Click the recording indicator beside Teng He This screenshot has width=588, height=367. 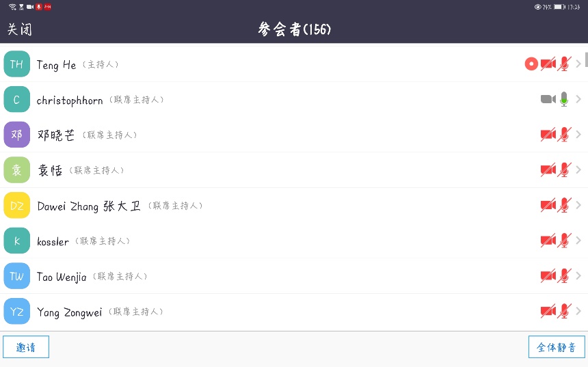531,64
